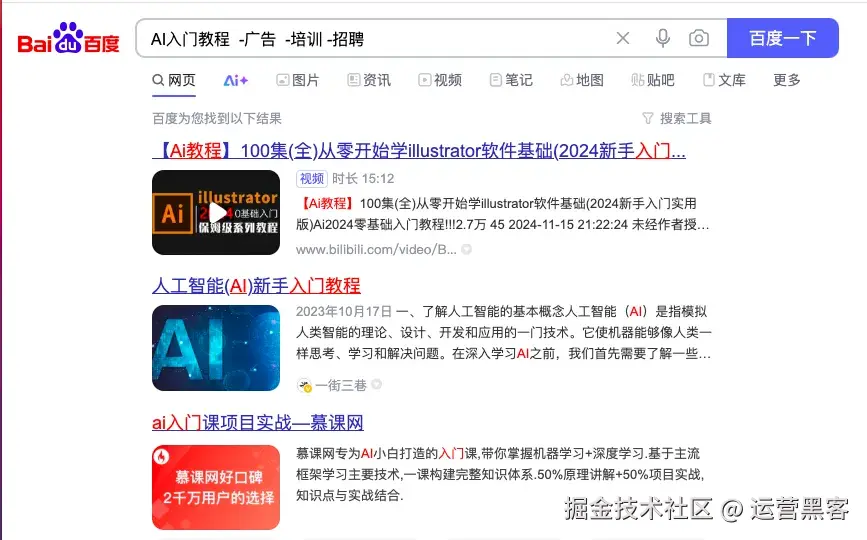Image resolution: width=867 pixels, height=540 pixels.
Task: Open the 文库 tab
Action: [x=724, y=80]
